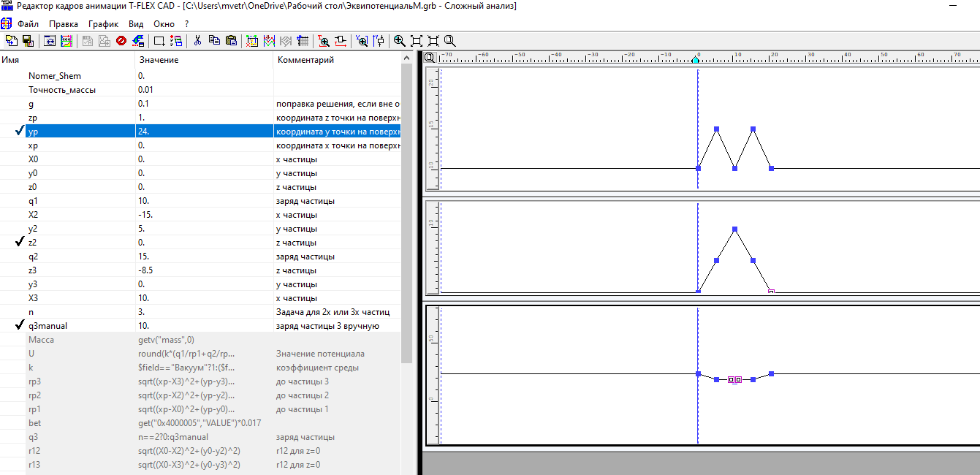
Task: Click value -8.5 of z3
Action: coord(145,270)
